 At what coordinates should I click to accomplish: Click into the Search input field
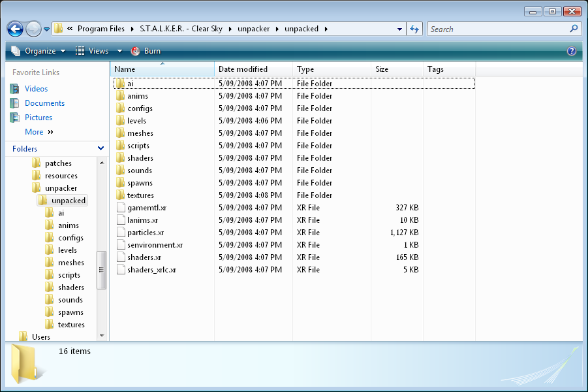coord(497,29)
